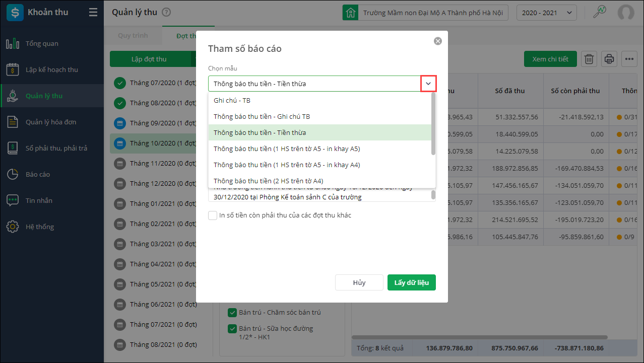Collapse the Chọn mẫu dropdown arrow
The height and width of the screenshot is (363, 644).
428,84
